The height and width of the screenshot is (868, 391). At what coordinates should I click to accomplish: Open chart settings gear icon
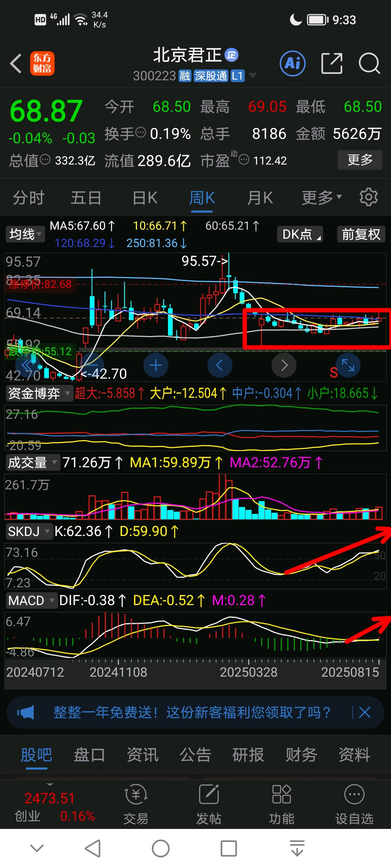[x=369, y=197]
